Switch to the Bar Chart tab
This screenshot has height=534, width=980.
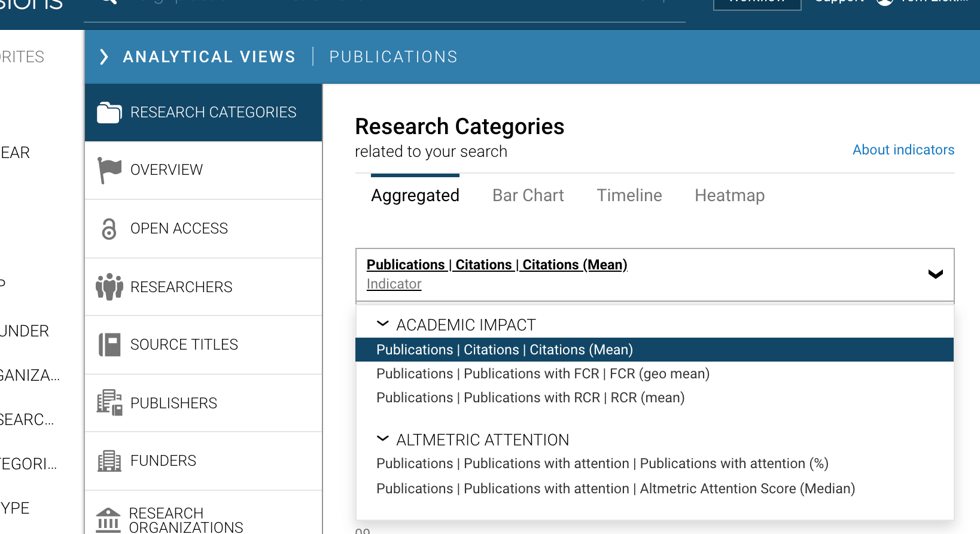pos(528,196)
